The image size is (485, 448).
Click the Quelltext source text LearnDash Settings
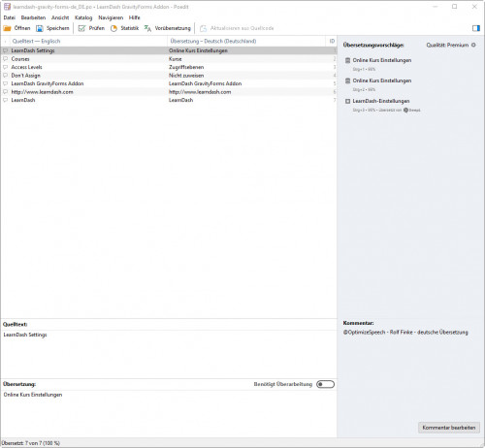click(x=25, y=335)
